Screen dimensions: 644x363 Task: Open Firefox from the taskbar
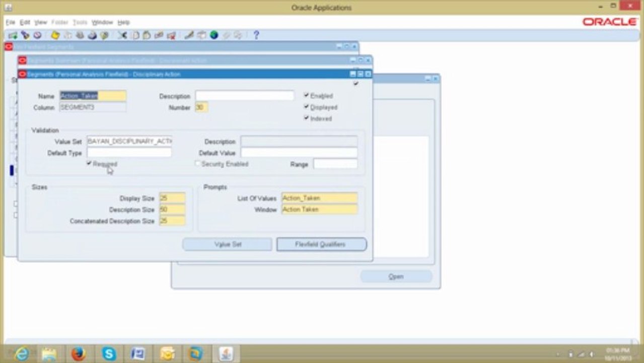[78, 354]
